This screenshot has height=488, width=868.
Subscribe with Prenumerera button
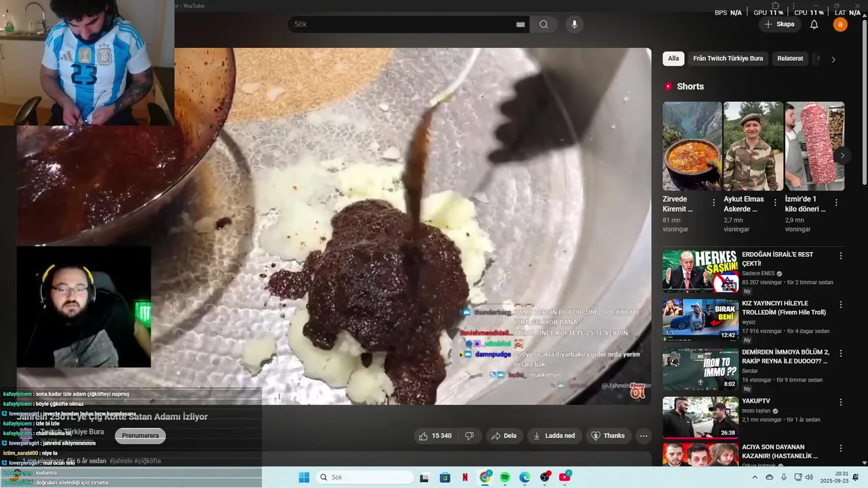click(140, 436)
